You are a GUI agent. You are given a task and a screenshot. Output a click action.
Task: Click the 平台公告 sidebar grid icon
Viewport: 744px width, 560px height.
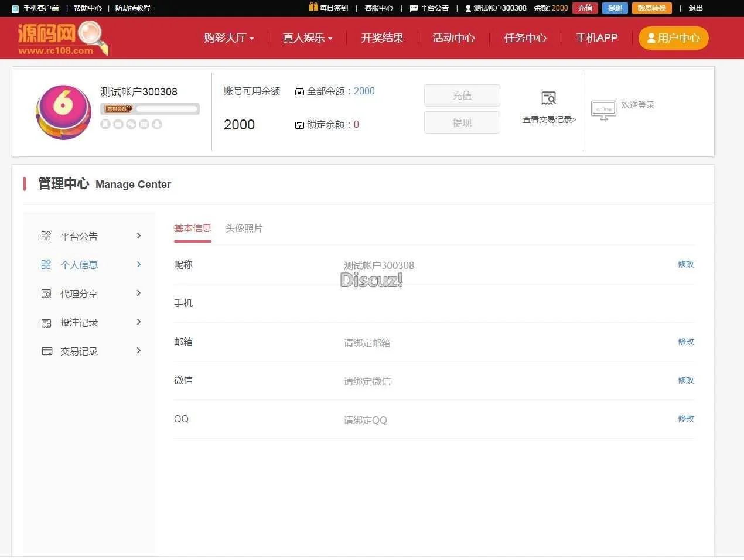click(46, 236)
